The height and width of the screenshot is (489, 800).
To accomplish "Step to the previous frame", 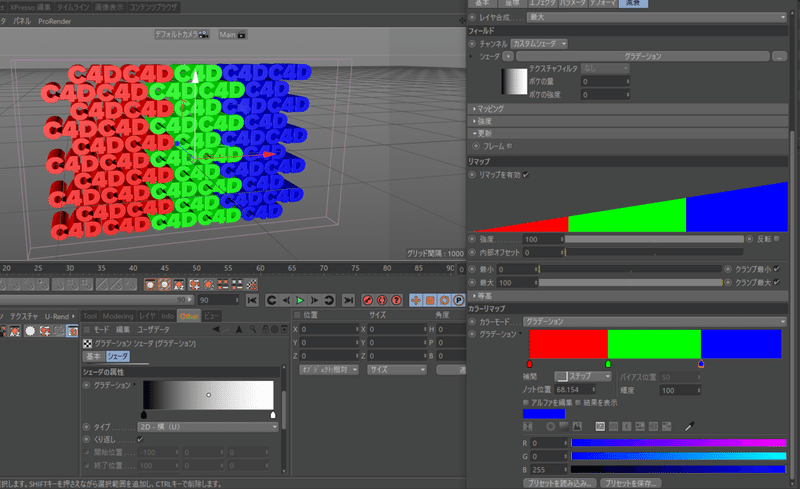I will (x=286, y=300).
